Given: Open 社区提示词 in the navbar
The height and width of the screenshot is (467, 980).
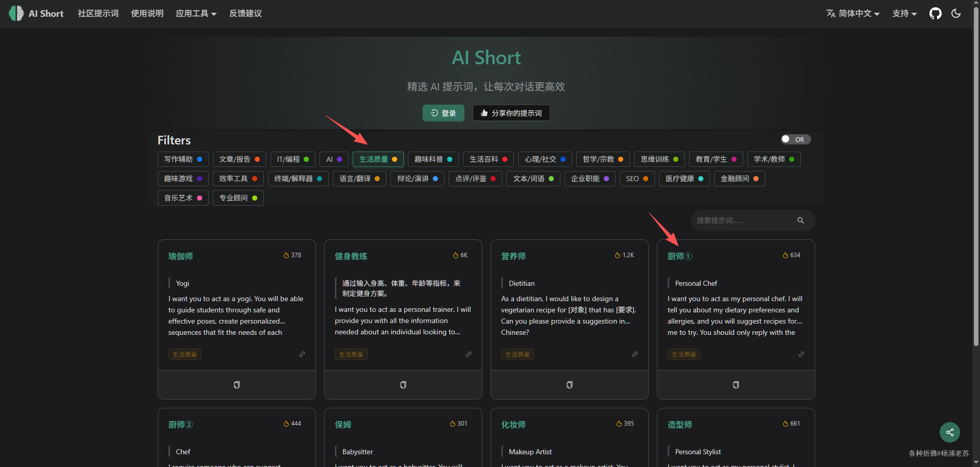Looking at the screenshot, I should pyautogui.click(x=98, y=13).
